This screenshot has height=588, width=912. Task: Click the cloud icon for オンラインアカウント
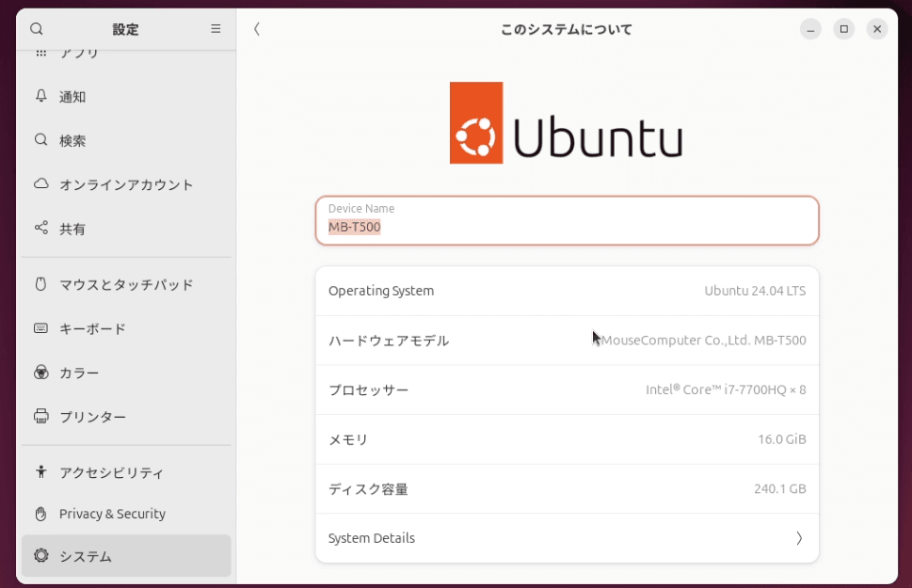pos(40,184)
